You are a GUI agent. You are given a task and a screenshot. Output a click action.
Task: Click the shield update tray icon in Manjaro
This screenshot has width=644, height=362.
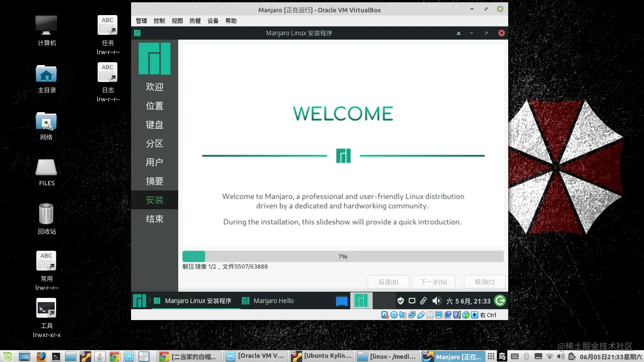click(x=401, y=301)
